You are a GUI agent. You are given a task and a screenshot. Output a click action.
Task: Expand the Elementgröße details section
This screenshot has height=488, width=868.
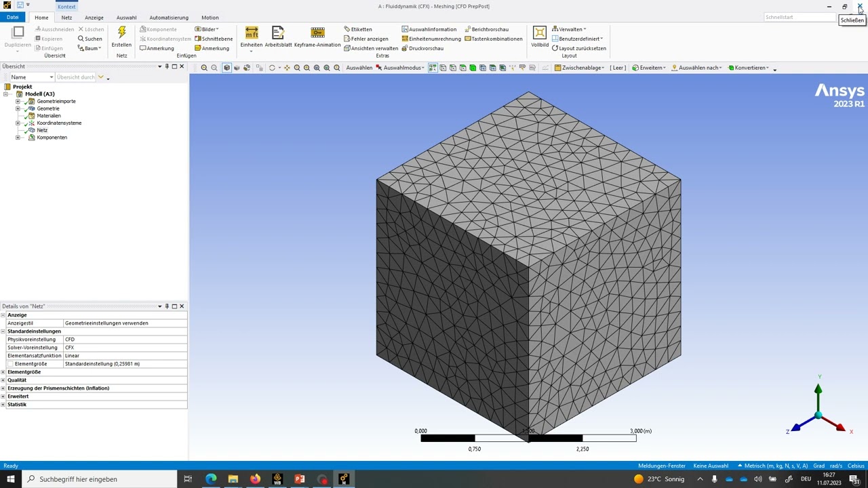tap(3, 372)
